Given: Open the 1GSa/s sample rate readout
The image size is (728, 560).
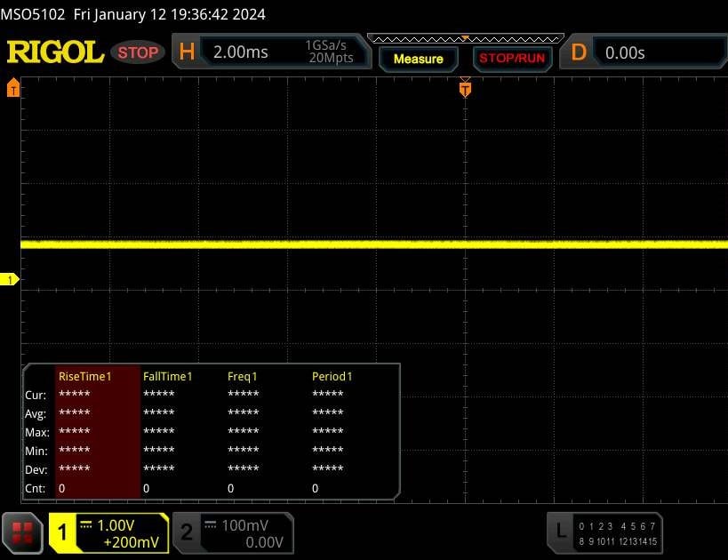Looking at the screenshot, I should coord(325,45).
